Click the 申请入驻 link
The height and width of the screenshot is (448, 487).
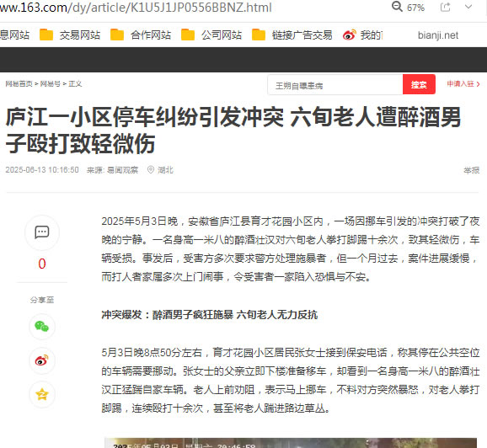[463, 84]
